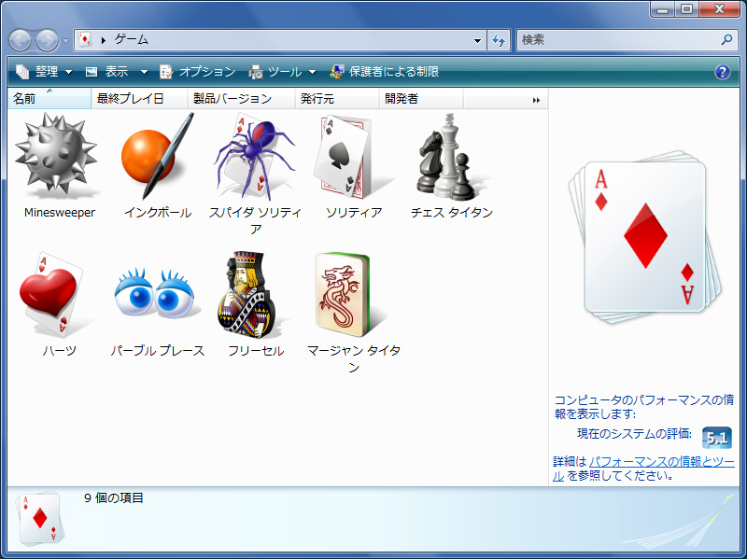This screenshot has height=560, width=747.
Task: Click the チェス タイタン name label
Action: point(452,213)
